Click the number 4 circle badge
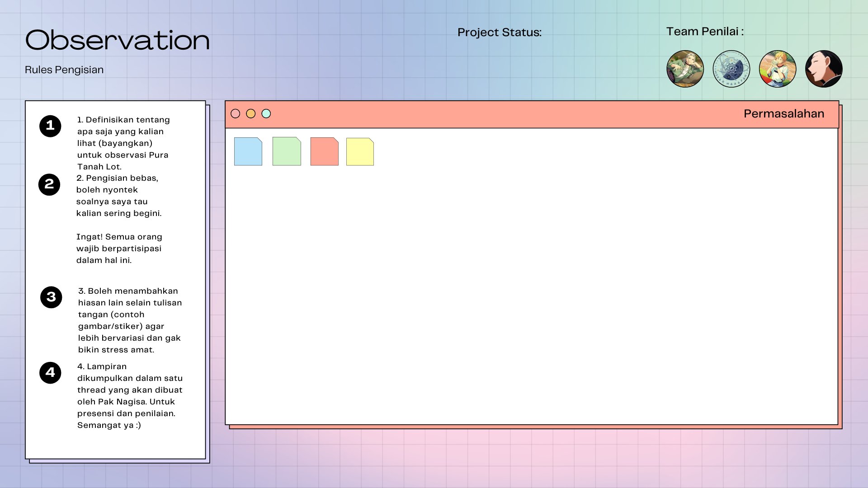 [x=50, y=373]
